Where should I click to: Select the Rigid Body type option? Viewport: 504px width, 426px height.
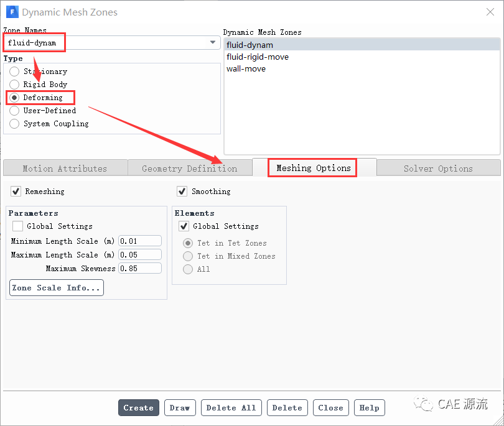(x=14, y=85)
